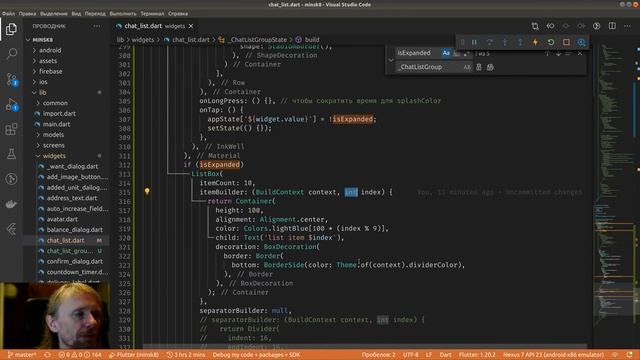Click Step Out in debug toolbar

(520, 42)
